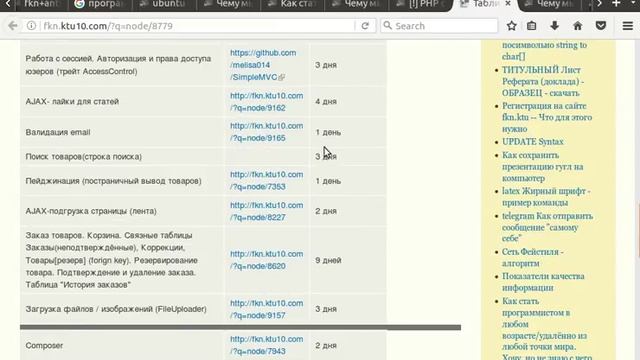
Task: Open link ?q=node/7943 for Composer
Action: point(267,345)
